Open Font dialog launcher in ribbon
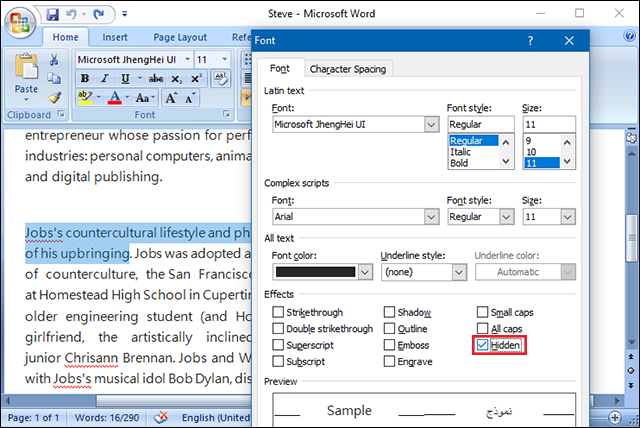Image resolution: width=640 pixels, height=428 pixels. click(227, 114)
